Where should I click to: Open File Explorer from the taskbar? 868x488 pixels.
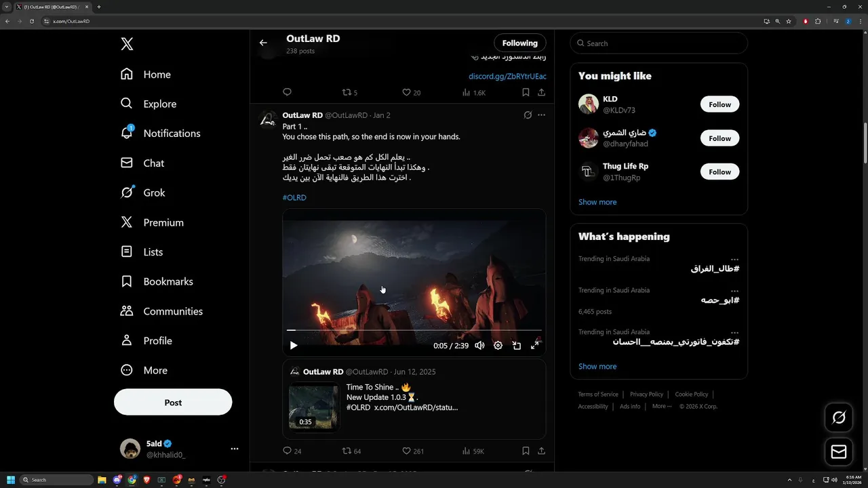[102, 480]
